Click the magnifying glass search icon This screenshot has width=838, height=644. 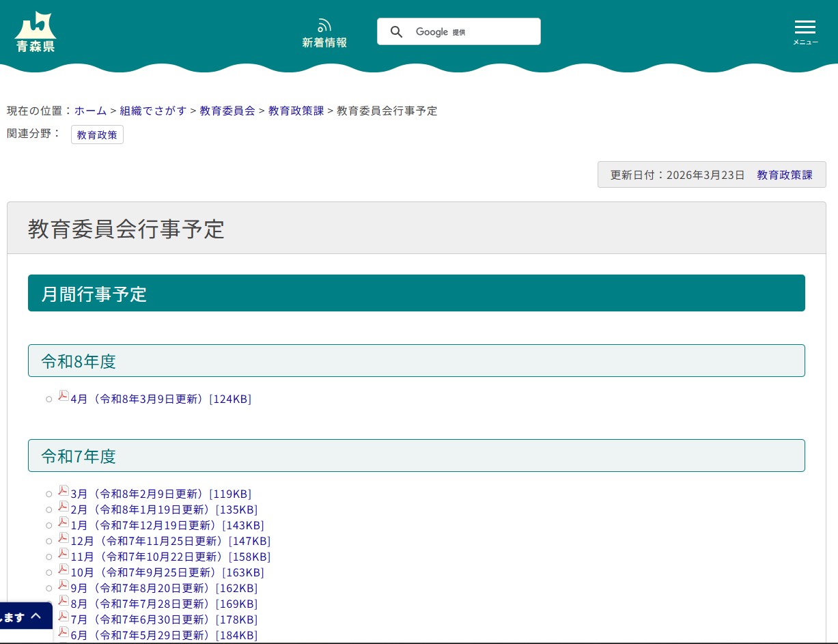397,31
